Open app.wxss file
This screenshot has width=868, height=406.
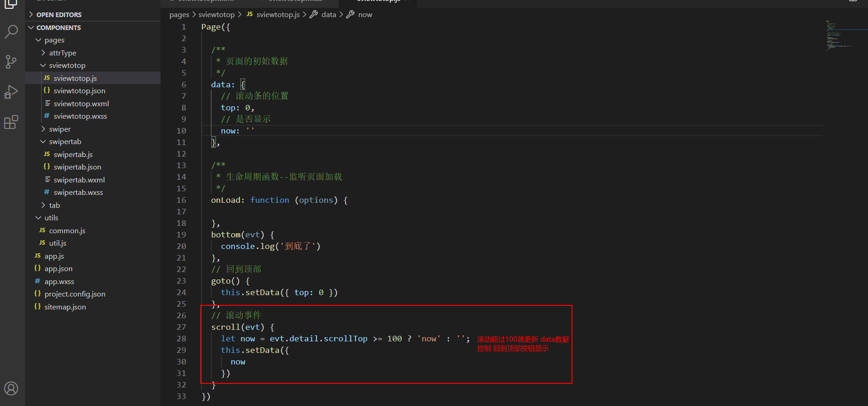(x=92, y=282)
